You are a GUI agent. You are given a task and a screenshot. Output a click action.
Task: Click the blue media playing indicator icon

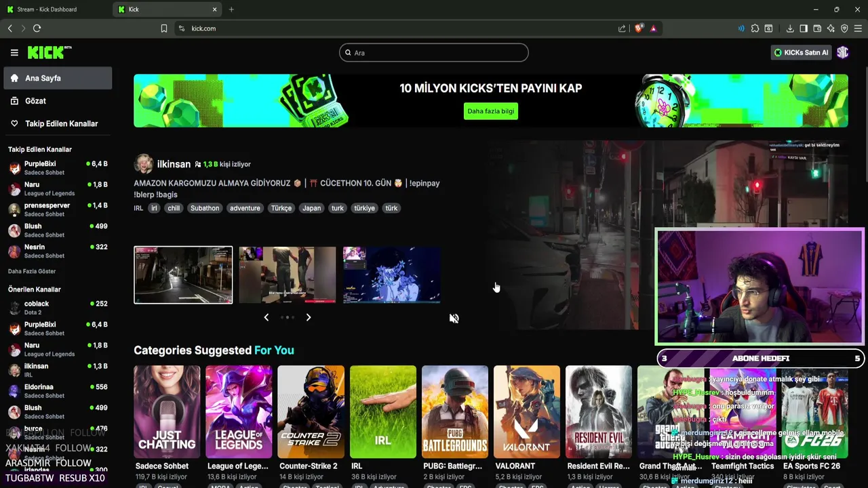[741, 28]
